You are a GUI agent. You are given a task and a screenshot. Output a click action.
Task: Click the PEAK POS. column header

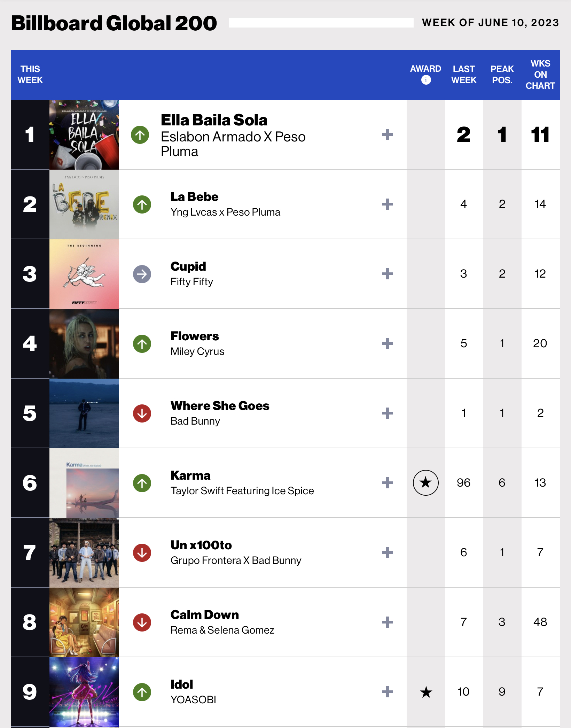[x=502, y=75]
